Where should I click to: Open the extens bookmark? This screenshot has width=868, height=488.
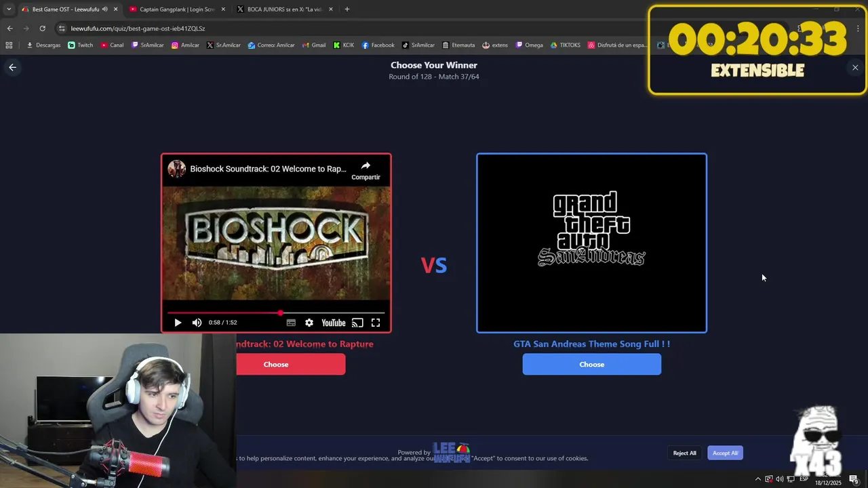[x=494, y=45]
